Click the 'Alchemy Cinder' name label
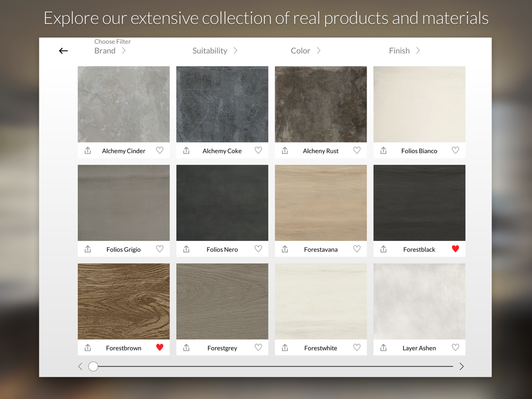 tap(123, 151)
